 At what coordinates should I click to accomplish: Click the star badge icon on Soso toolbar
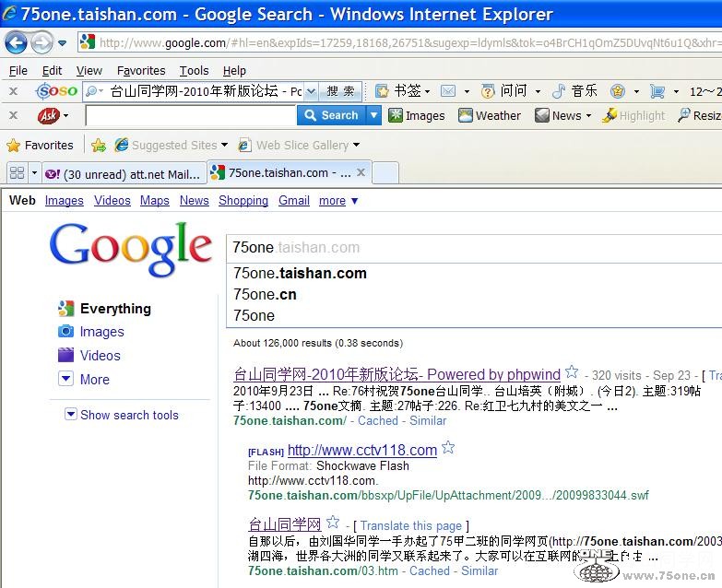pyautogui.click(x=618, y=91)
